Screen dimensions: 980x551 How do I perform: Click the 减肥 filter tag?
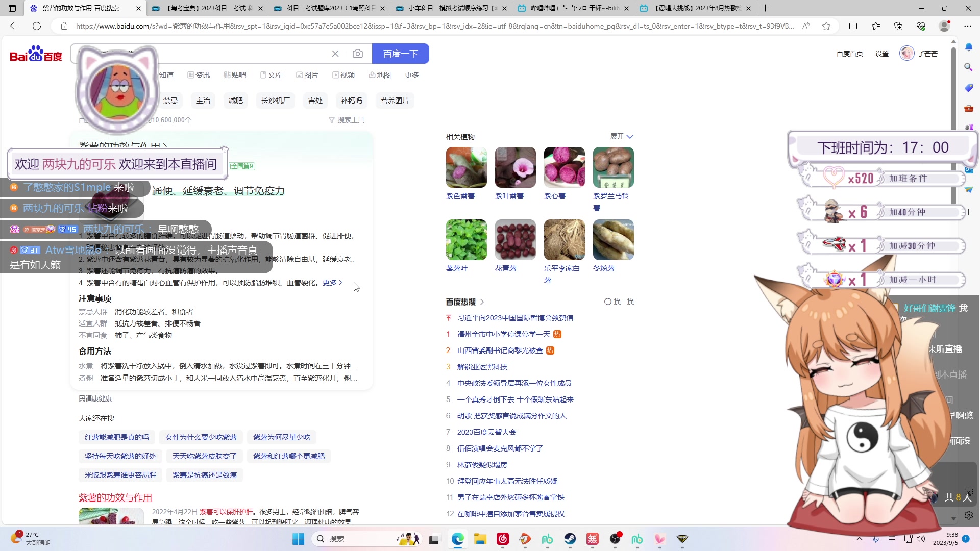pos(236,101)
